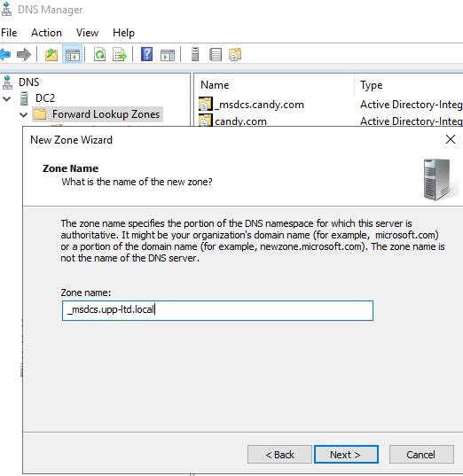
Task: Collapse the Forward Lookup Zones node
Action: pyautogui.click(x=23, y=114)
